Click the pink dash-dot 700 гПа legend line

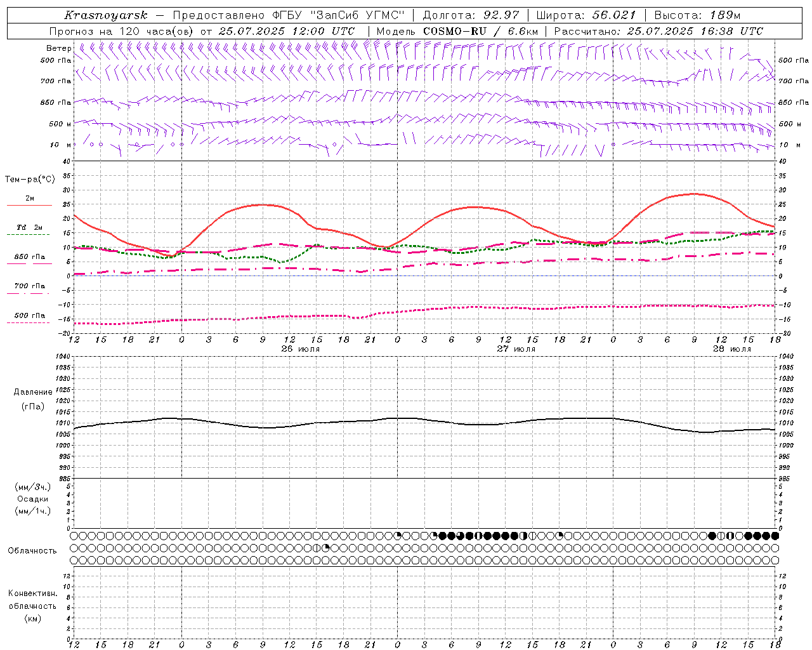click(29, 293)
